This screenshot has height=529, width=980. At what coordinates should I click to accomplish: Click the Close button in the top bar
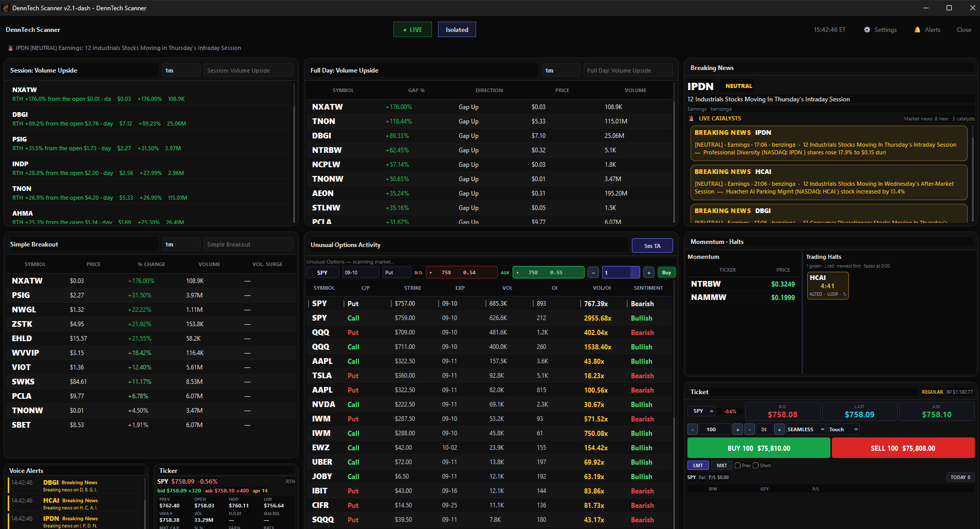(964, 30)
